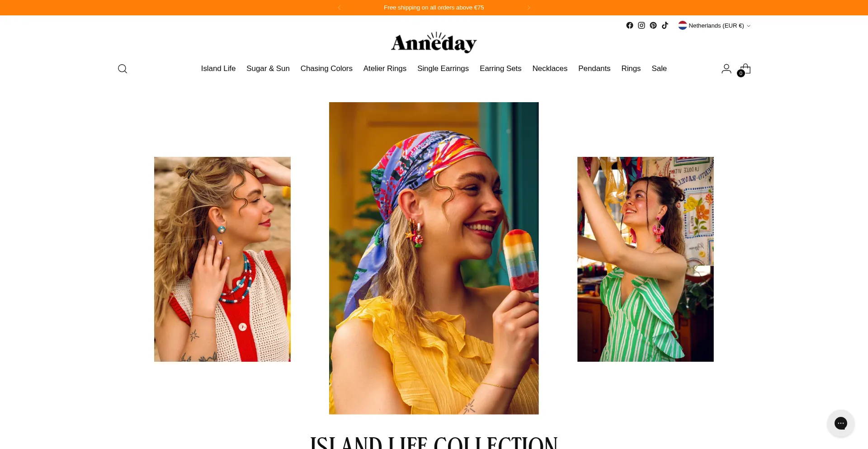Select the Necklaces menu item
Viewport: 868px width, 449px height.
(x=550, y=68)
